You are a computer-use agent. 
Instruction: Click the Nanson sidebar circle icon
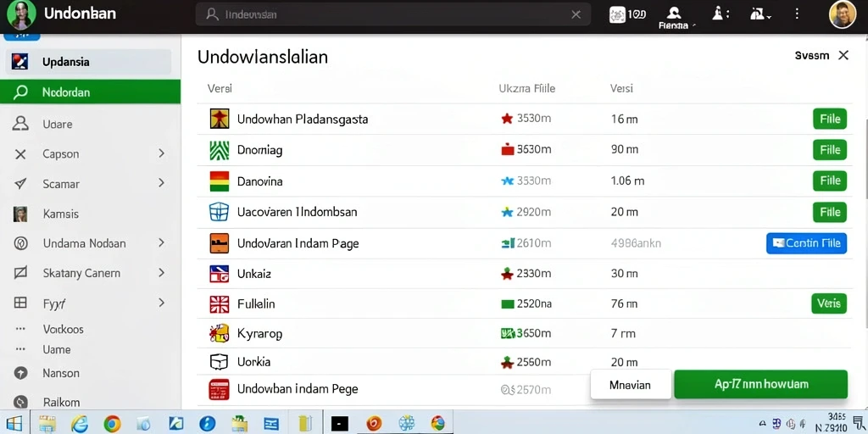(20, 373)
